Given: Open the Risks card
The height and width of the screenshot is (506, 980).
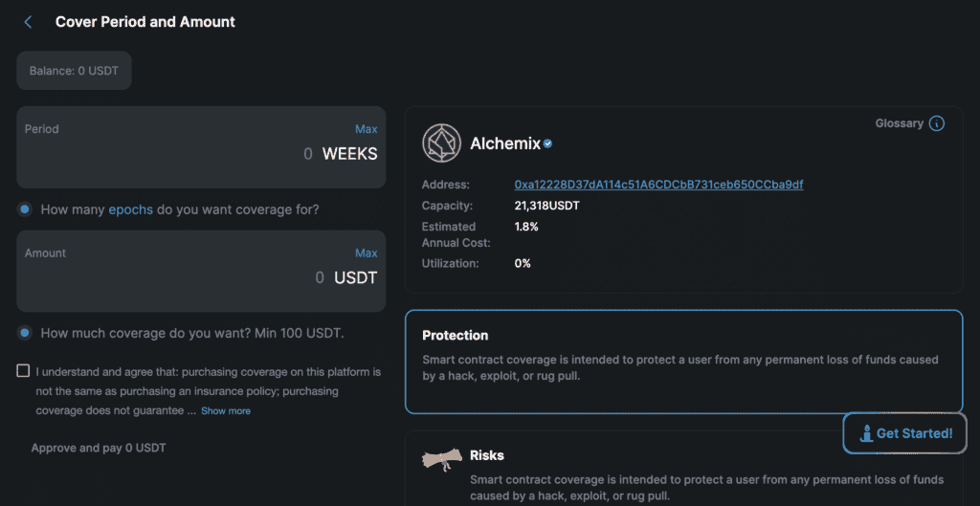Looking at the screenshot, I should tap(683, 469).
